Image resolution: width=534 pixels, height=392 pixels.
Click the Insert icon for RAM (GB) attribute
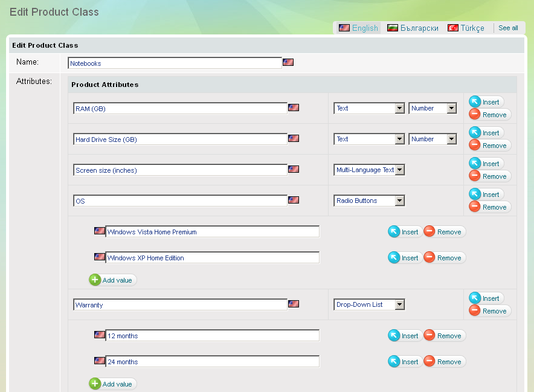[x=475, y=102]
